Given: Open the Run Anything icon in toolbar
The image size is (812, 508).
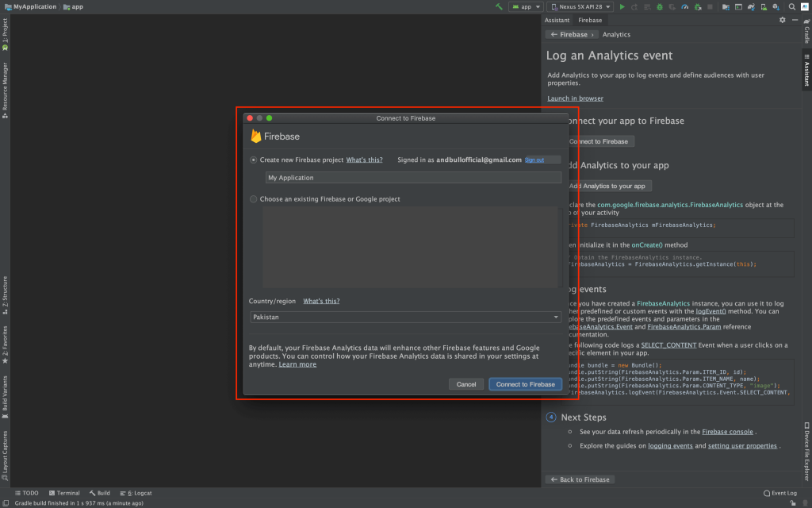Looking at the screenshot, I should (738, 6).
